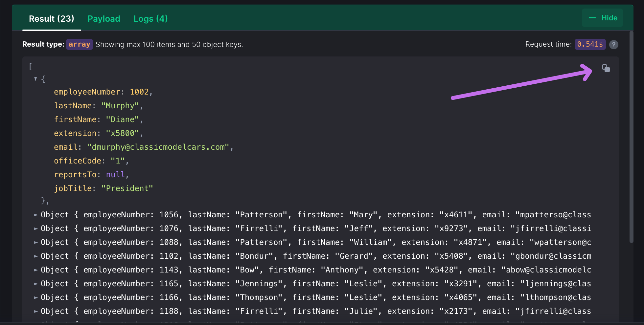Click the 'Request time:' label
Screen dimensions: 644x325
tap(548, 44)
